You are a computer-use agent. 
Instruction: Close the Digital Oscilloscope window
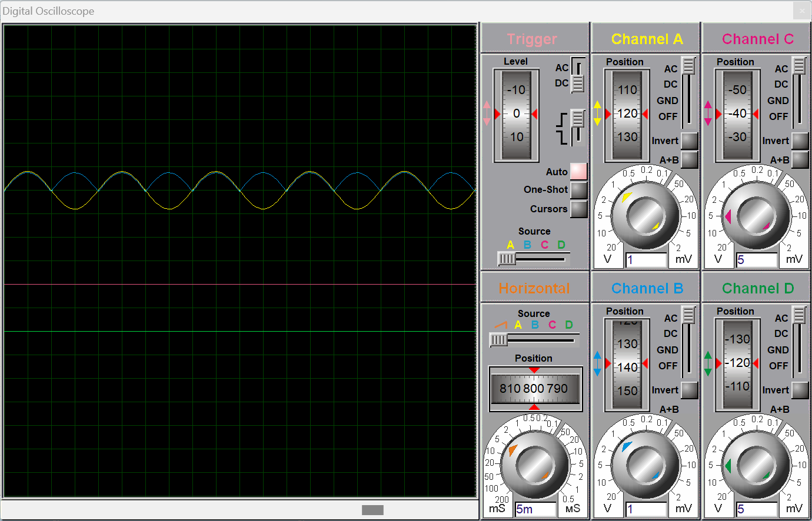click(802, 11)
